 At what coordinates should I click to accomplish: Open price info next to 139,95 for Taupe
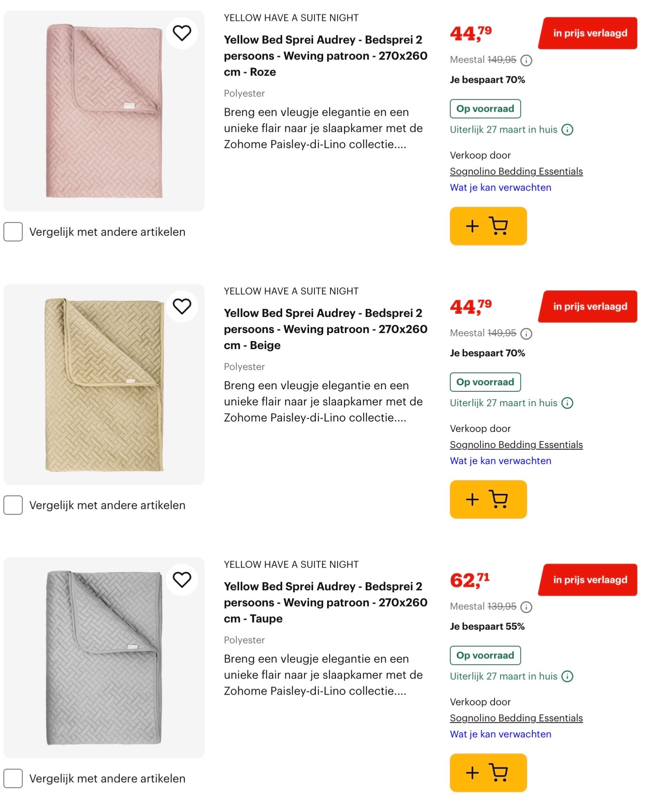point(526,607)
